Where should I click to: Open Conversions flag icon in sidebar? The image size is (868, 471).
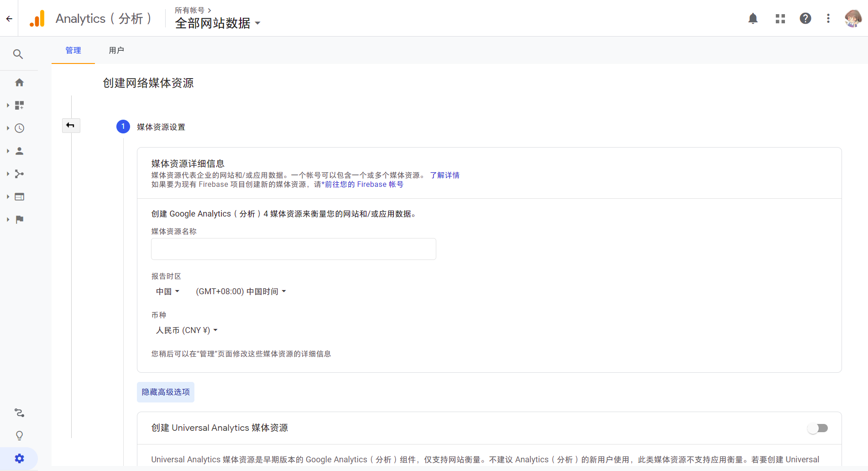click(19, 219)
